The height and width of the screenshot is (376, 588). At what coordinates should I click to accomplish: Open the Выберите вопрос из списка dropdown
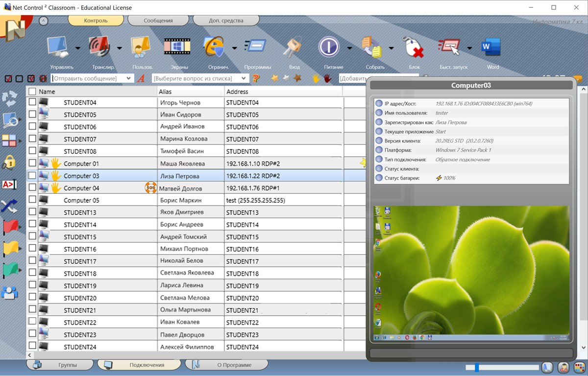tap(244, 78)
